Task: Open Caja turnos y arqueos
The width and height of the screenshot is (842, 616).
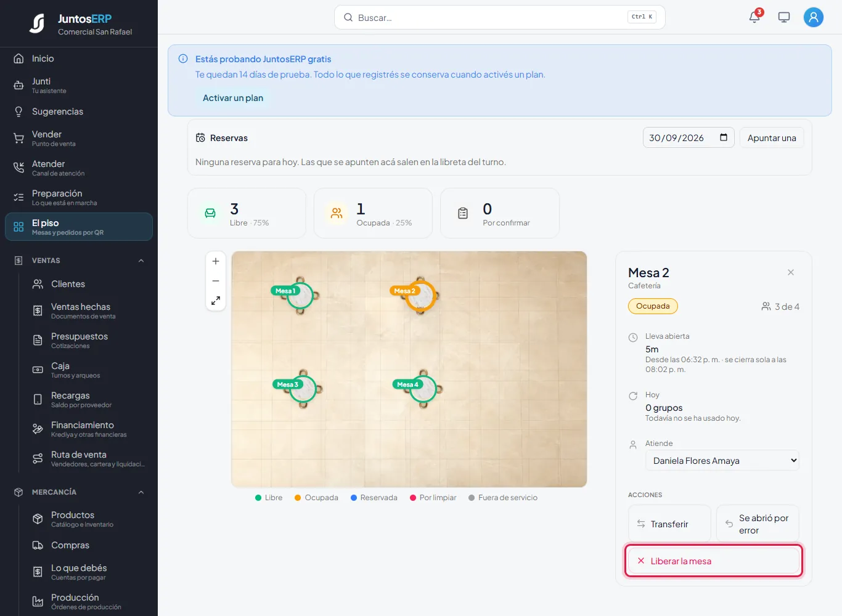Action: (x=88, y=370)
